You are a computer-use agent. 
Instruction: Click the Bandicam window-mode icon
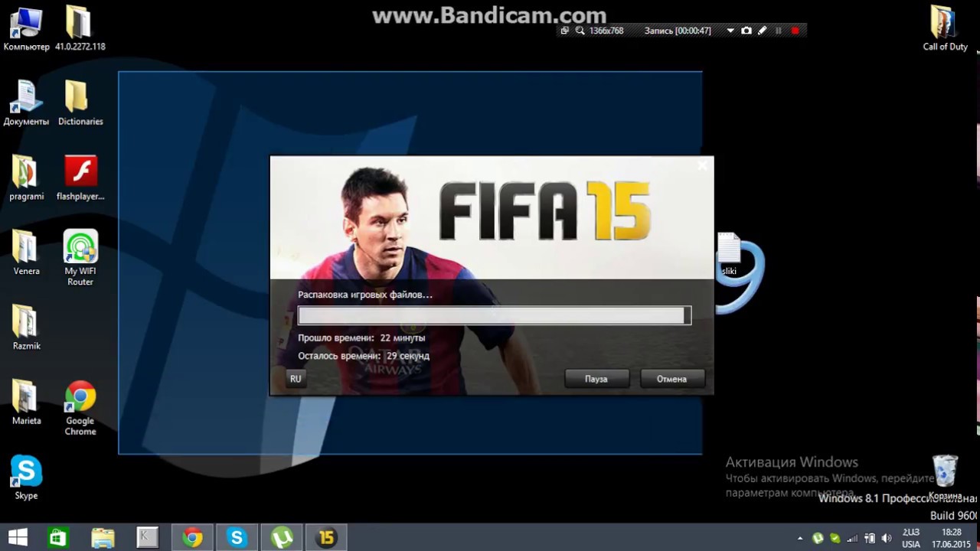tap(565, 31)
